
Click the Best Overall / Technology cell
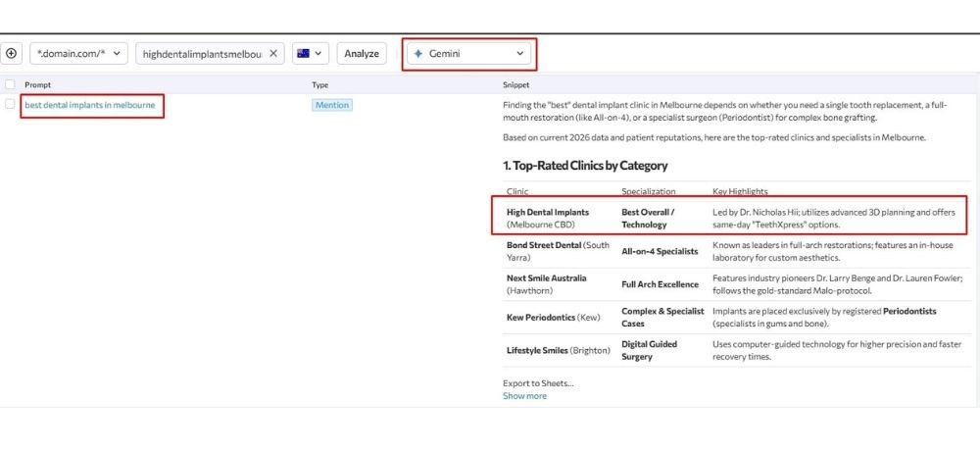648,219
